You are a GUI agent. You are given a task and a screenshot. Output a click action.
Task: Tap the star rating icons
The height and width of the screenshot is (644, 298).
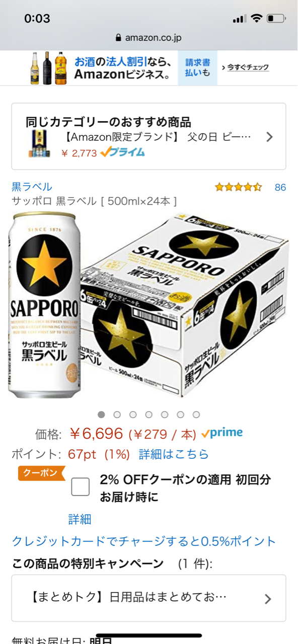(x=239, y=187)
